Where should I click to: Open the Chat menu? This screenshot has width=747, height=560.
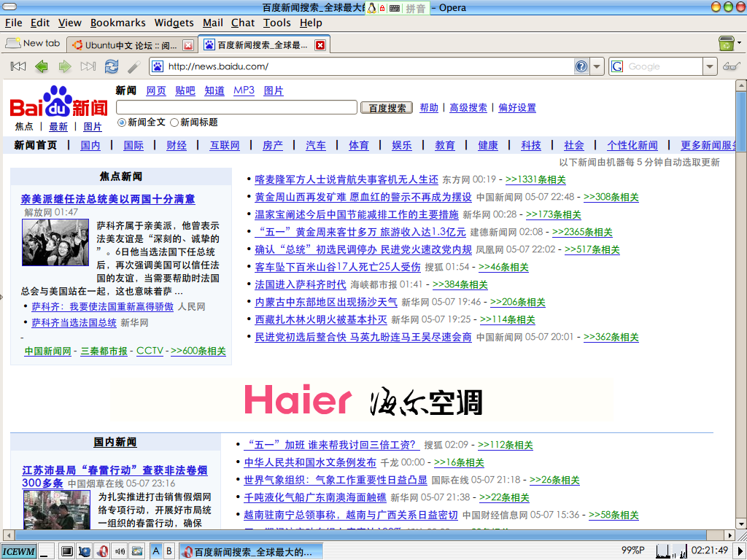pyautogui.click(x=243, y=23)
